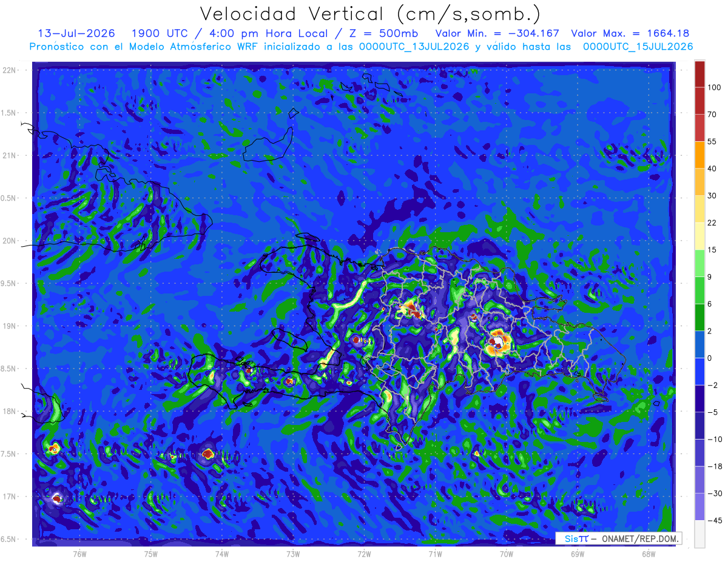728x562 pixels.
Task: Click the '73W' longitude label
Action: pos(293,554)
